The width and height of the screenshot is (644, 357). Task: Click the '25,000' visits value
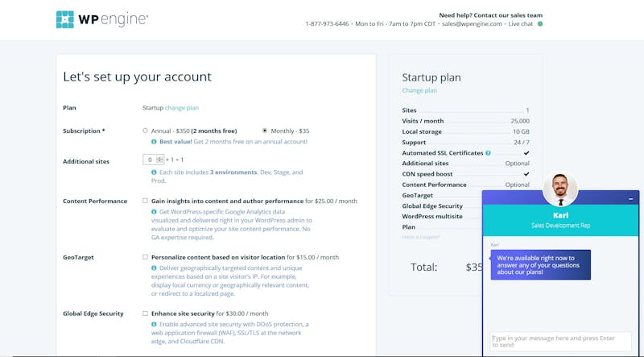pos(520,121)
